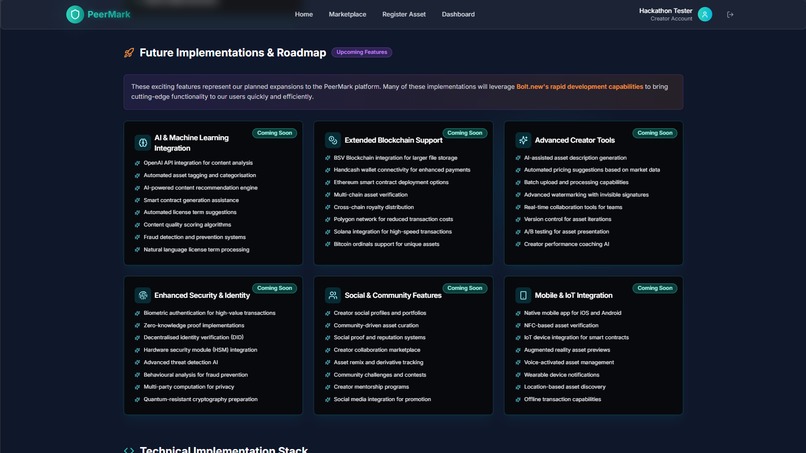Click bullet icon beside Natural language license
This screenshot has height=453, width=806.
(x=137, y=250)
